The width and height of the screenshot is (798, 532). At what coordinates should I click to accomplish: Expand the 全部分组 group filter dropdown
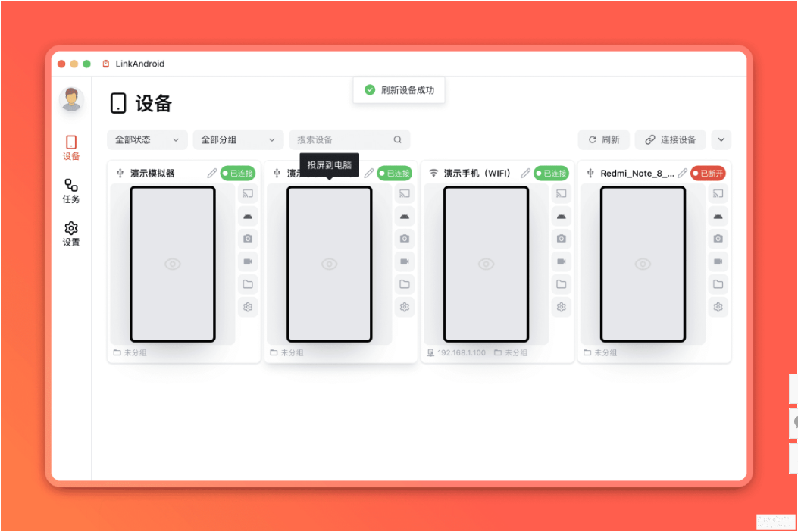pyautogui.click(x=238, y=139)
